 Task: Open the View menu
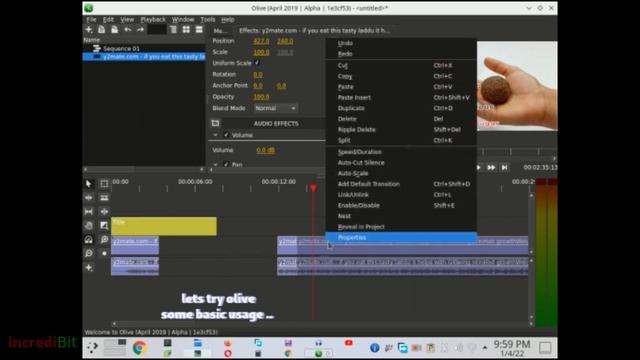tap(127, 20)
